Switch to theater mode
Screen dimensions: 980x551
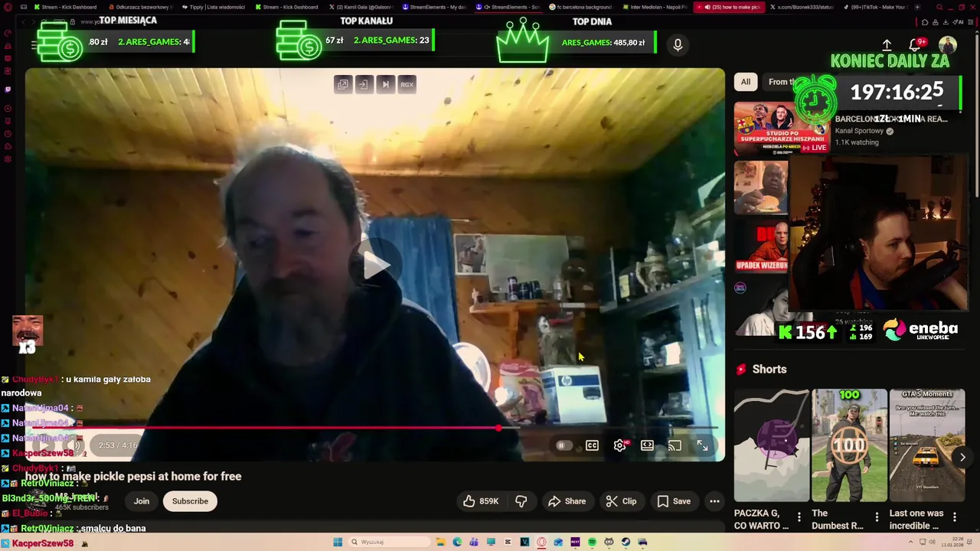[647, 445]
